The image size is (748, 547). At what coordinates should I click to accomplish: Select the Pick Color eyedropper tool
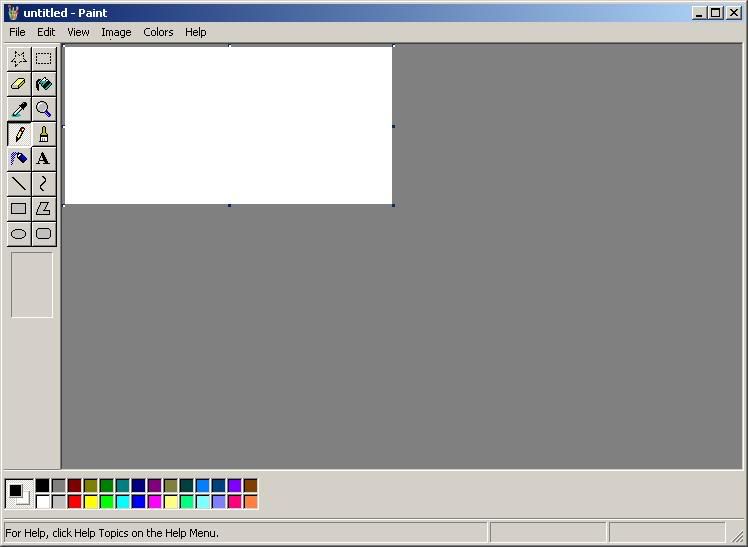click(19, 109)
